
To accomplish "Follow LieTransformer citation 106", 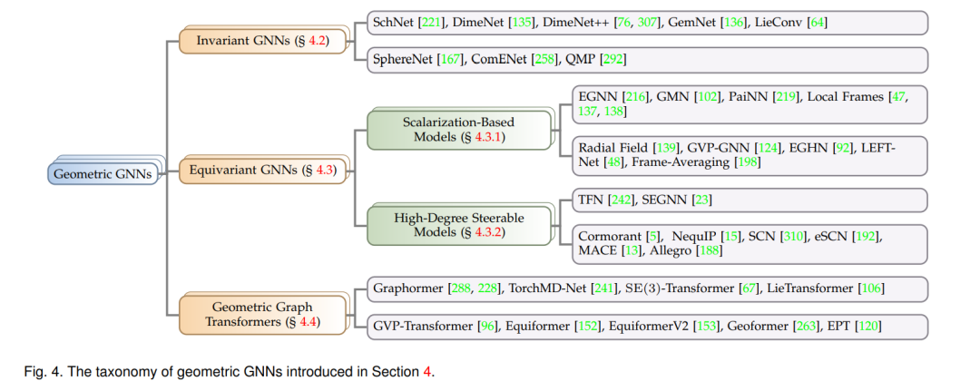I will tap(869, 288).
